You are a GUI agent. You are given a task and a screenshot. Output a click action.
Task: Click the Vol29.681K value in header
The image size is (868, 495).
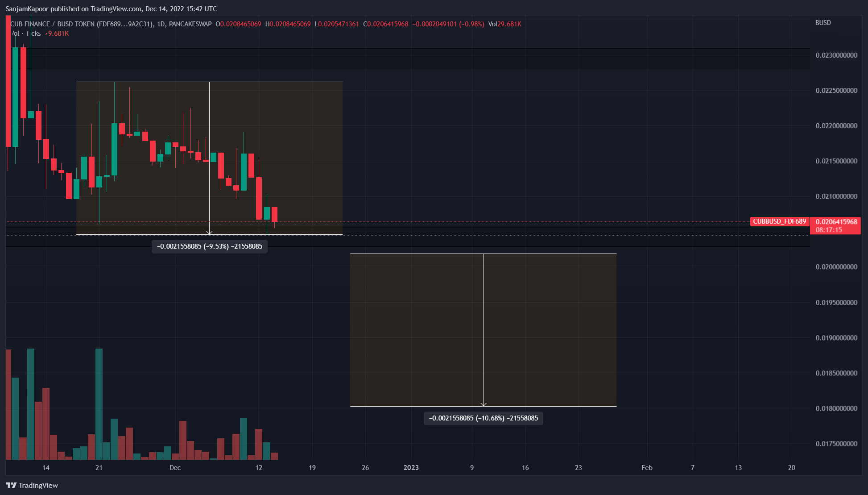click(x=505, y=24)
